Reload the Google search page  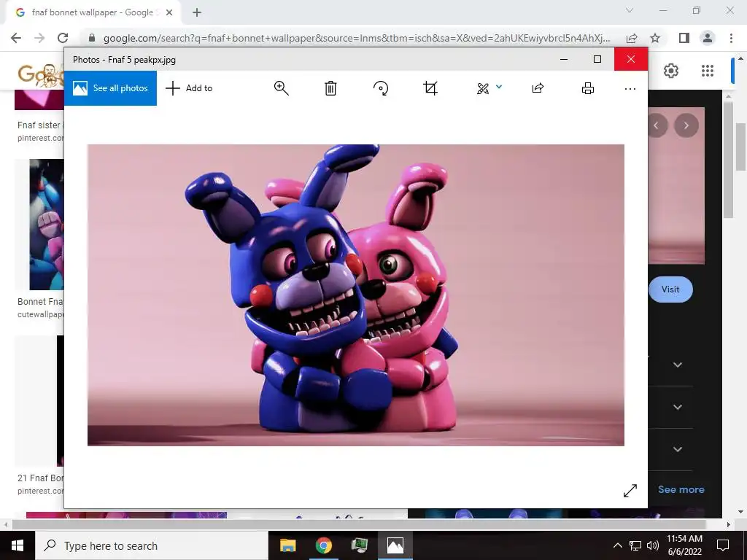point(63,38)
